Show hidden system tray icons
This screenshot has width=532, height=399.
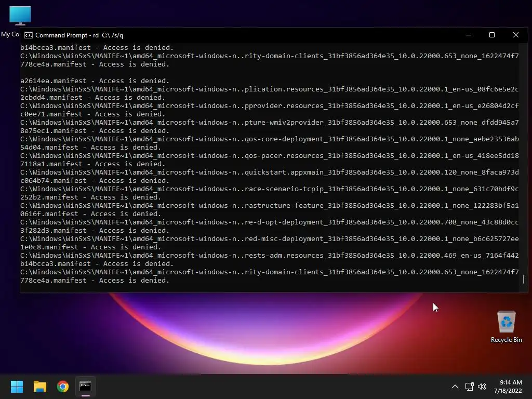(455, 387)
